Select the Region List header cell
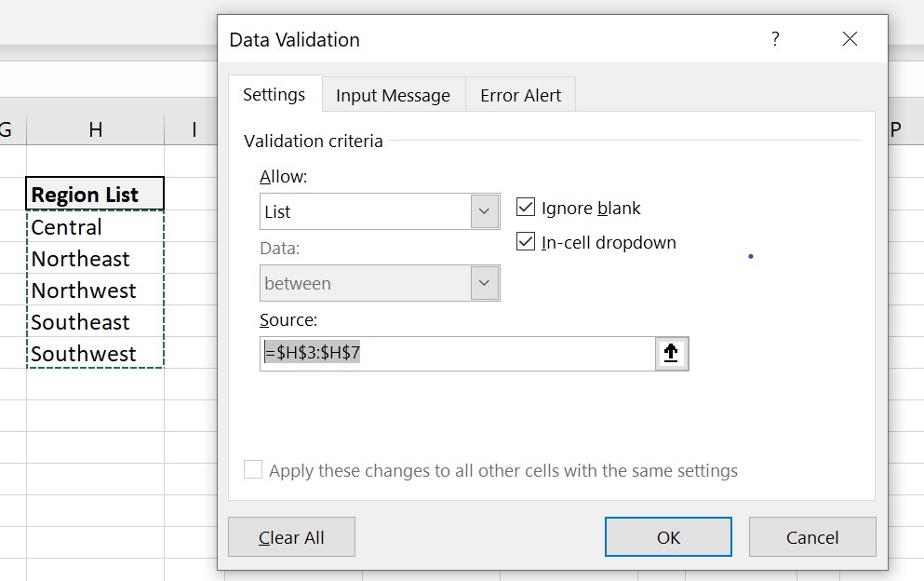Screen dimensions: 924x581 tap(94, 194)
